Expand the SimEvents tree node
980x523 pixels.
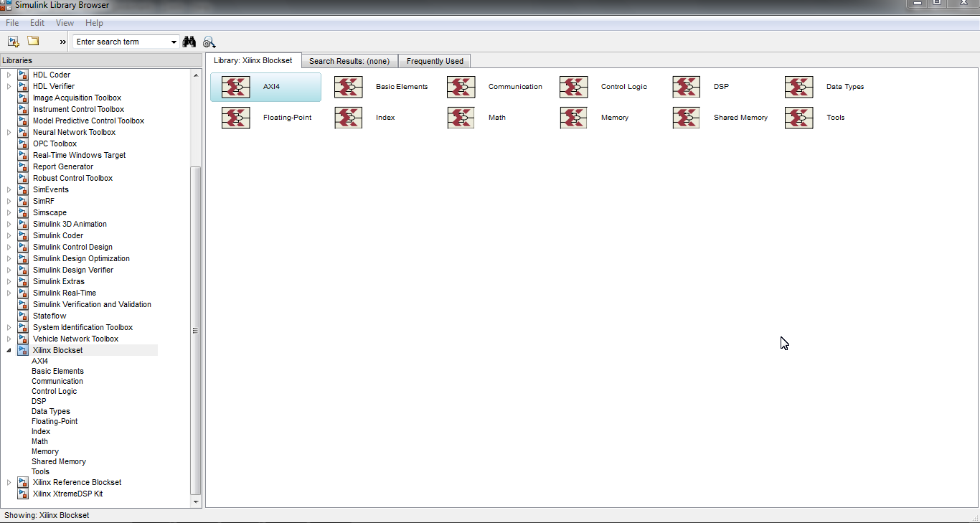[x=9, y=189]
